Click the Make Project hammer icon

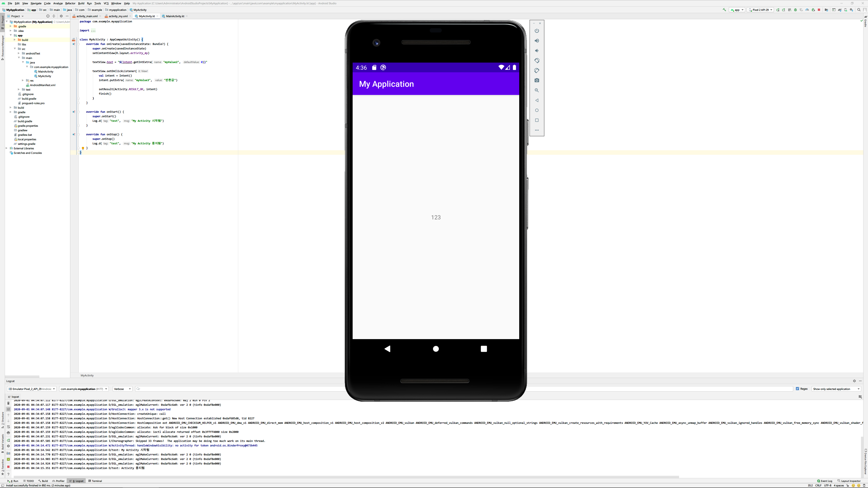click(724, 10)
